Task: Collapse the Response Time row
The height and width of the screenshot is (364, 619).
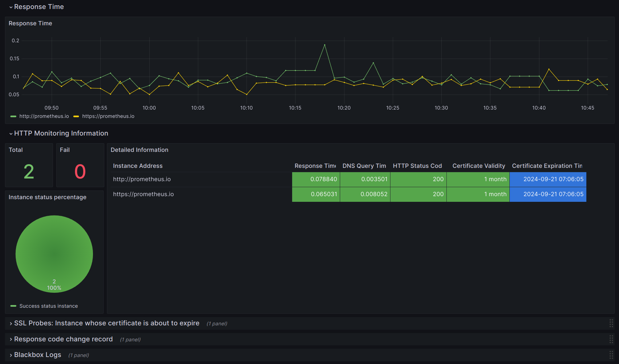Action: click(x=39, y=7)
